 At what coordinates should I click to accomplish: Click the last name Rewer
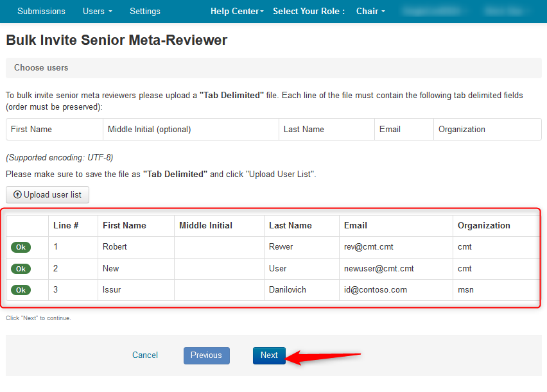point(281,247)
